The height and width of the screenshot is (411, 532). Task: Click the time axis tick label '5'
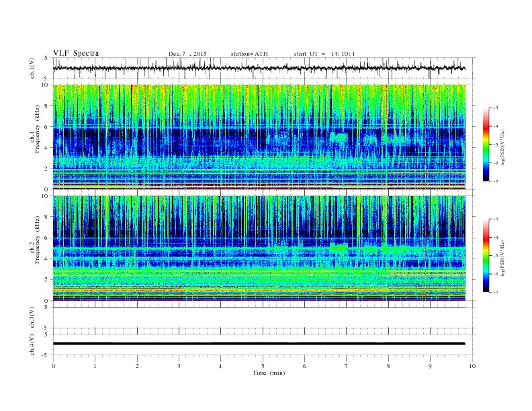pyautogui.click(x=263, y=366)
